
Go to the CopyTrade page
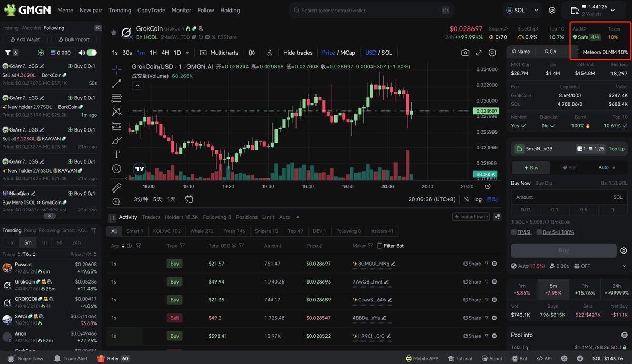tap(151, 10)
